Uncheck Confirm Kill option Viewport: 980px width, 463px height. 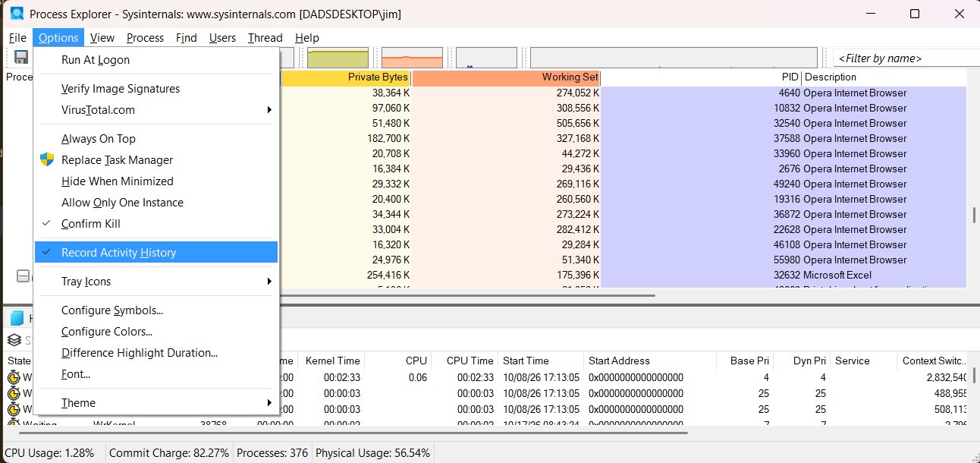[156, 224]
